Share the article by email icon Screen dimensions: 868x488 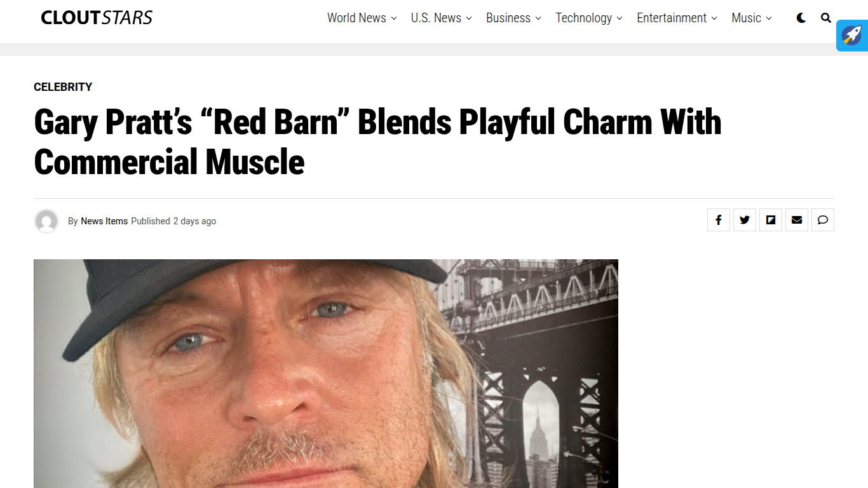[x=797, y=220]
